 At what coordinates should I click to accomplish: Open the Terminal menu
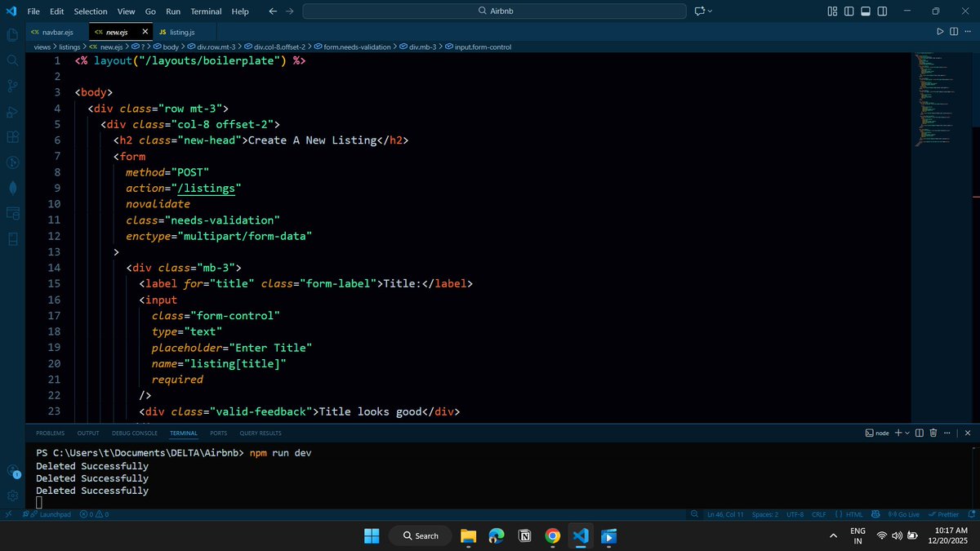tap(206, 11)
